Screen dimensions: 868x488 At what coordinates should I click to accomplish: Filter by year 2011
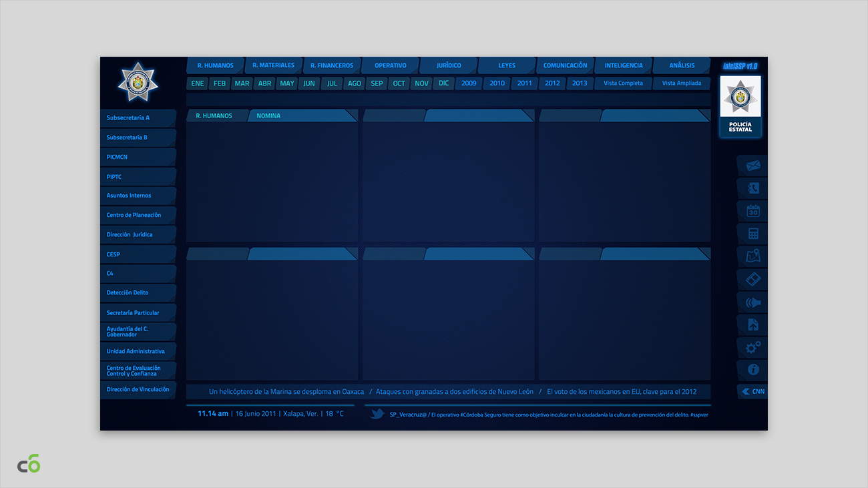524,83
